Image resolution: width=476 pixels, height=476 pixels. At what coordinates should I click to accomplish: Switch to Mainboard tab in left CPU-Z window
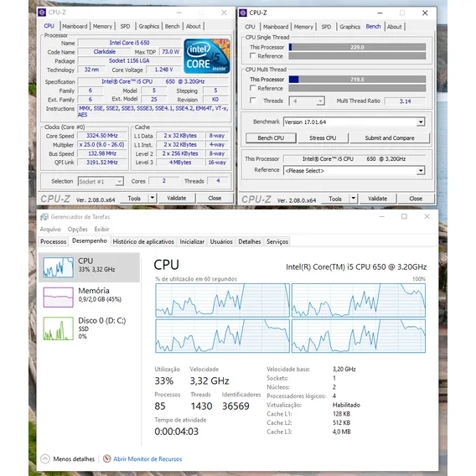(x=75, y=27)
